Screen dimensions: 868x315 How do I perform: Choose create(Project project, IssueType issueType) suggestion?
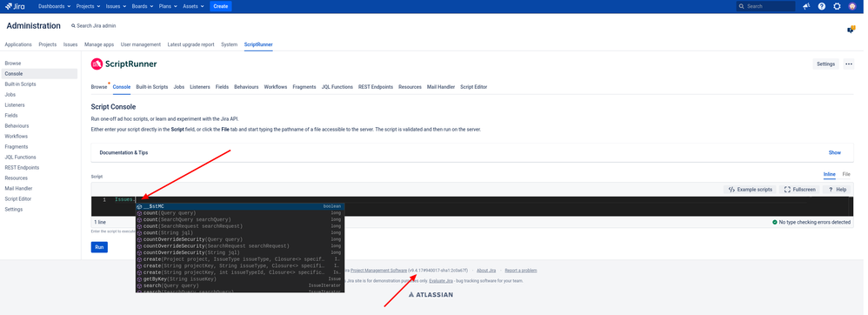(x=240, y=259)
